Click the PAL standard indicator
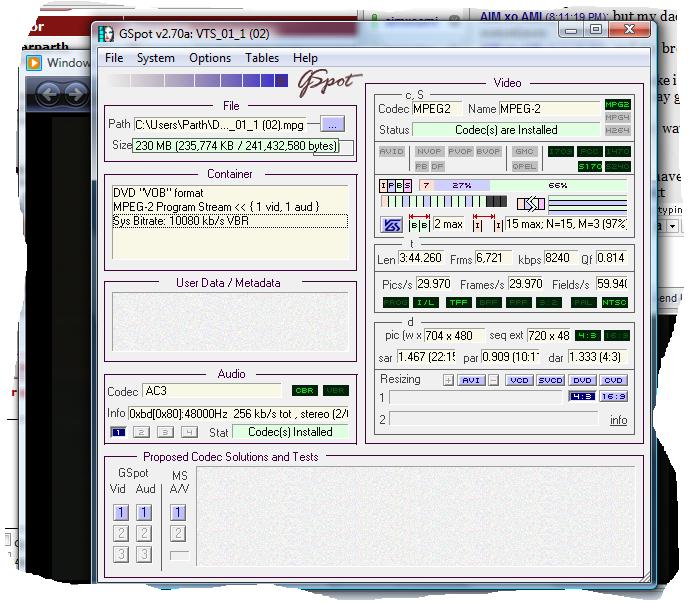688x603 pixels. (x=584, y=302)
